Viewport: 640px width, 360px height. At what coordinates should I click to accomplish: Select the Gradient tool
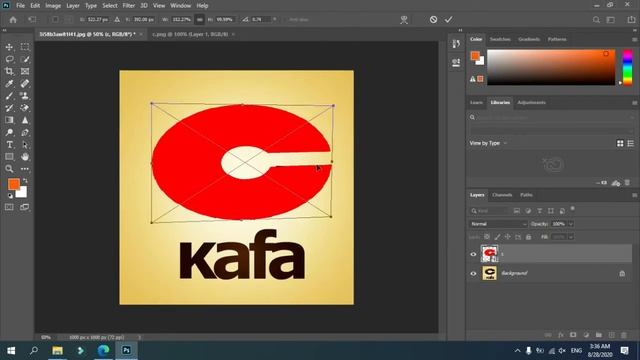(9, 120)
